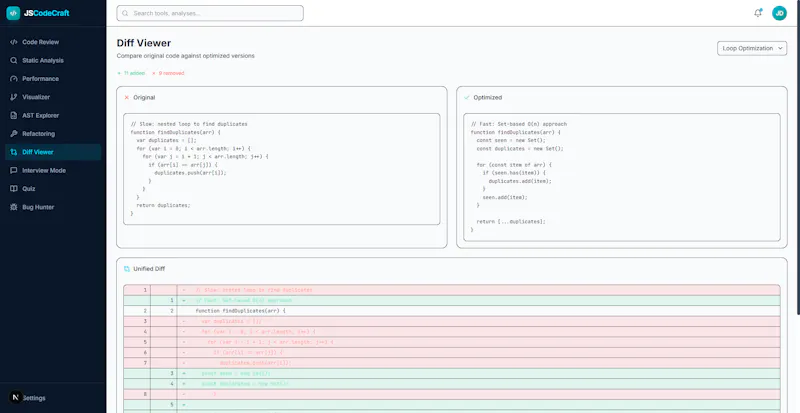800x413 pixels.
Task: Click the removed diff row numbered 8
Action: pyautogui.click(x=452, y=394)
